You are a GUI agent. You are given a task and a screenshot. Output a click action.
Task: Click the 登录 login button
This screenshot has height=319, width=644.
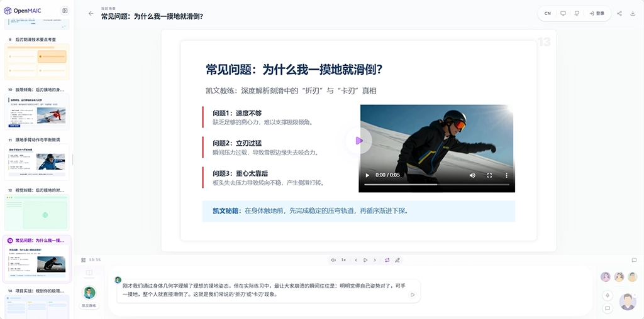pos(597,13)
